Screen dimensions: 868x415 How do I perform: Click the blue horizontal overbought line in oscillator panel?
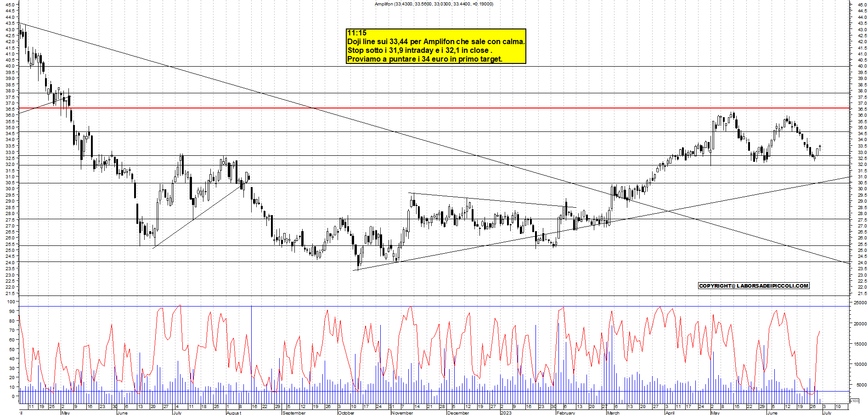click(434, 306)
